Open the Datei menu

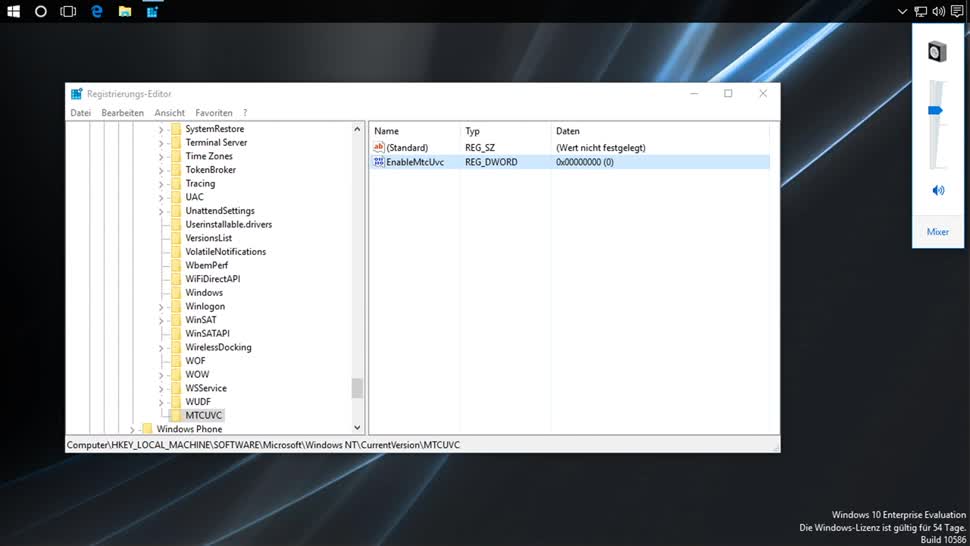click(x=80, y=113)
